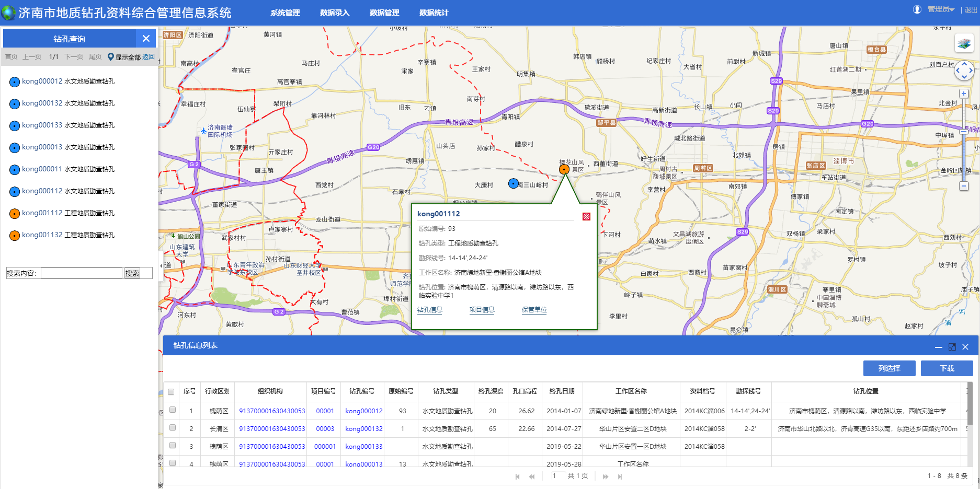Minimize the 钻孔信息列表 panel
Viewport: 980px width, 489px height.
(x=938, y=347)
